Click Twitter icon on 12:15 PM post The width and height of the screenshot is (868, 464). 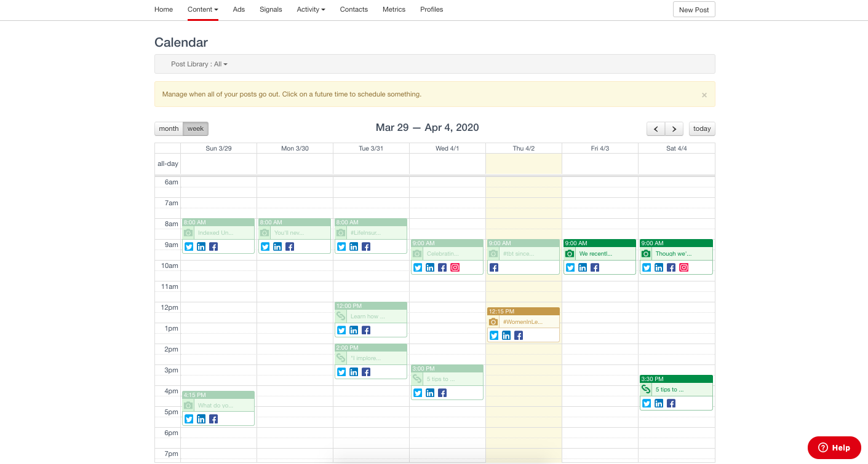[x=494, y=336]
